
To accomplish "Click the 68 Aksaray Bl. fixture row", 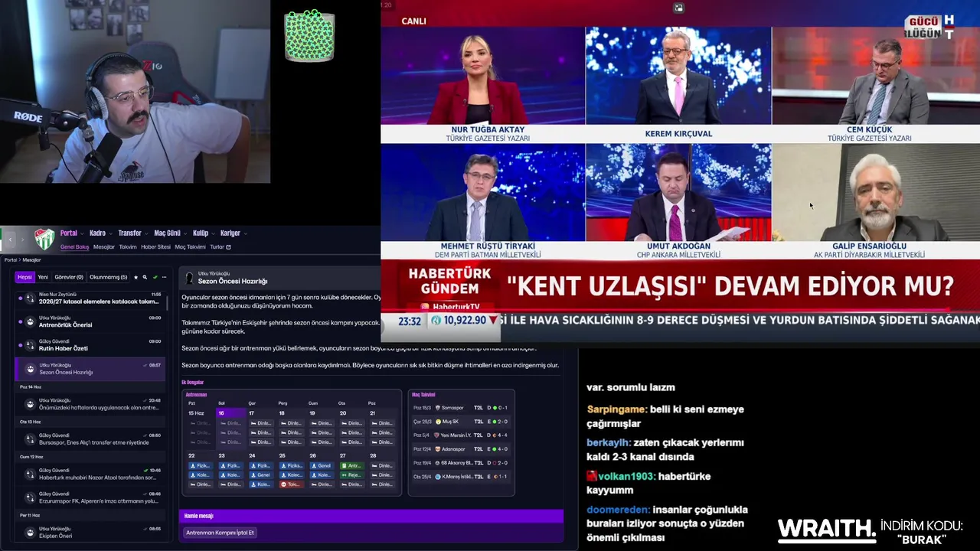I will coord(461,463).
